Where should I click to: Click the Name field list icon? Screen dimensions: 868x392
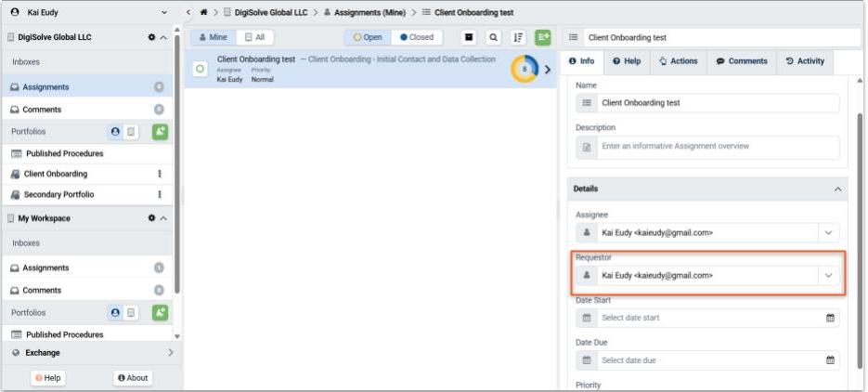pos(587,103)
